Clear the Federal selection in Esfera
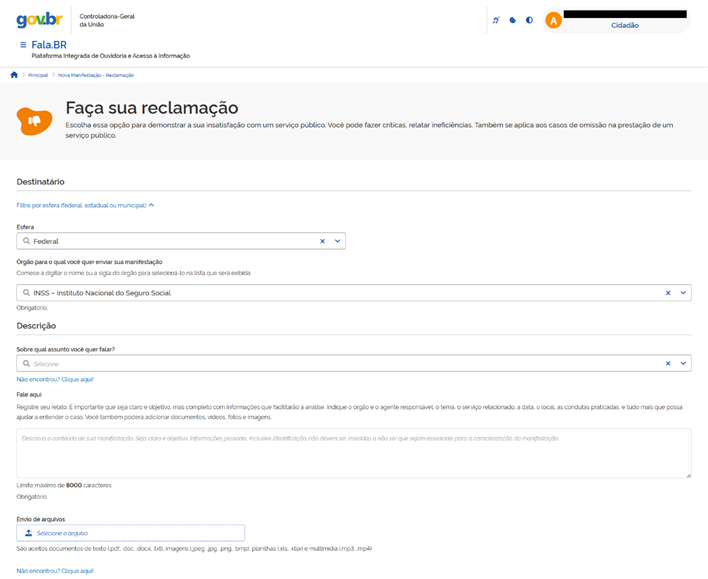Image resolution: width=708 pixels, height=579 pixels. (322, 241)
